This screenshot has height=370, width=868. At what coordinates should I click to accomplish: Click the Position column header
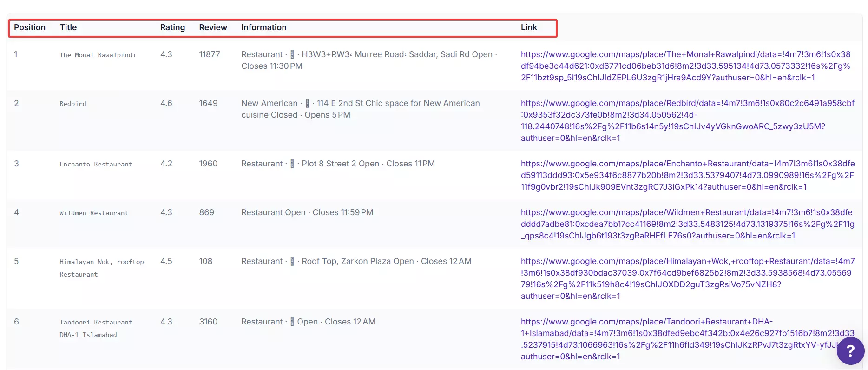30,27
